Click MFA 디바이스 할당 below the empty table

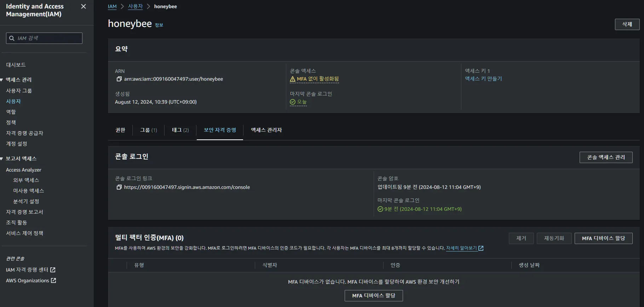coord(374,296)
